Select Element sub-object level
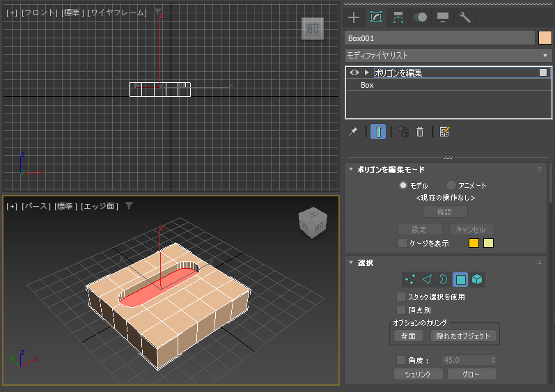 (x=477, y=280)
